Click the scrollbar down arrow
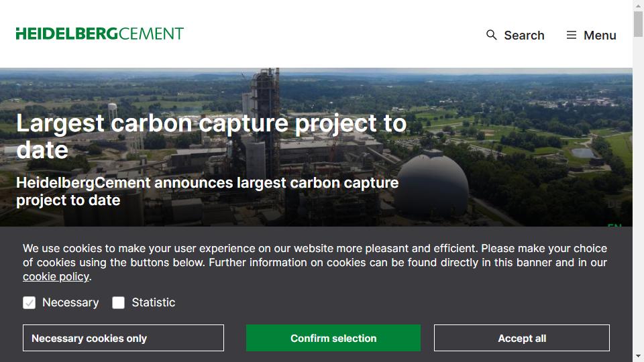 pyautogui.click(x=638, y=356)
